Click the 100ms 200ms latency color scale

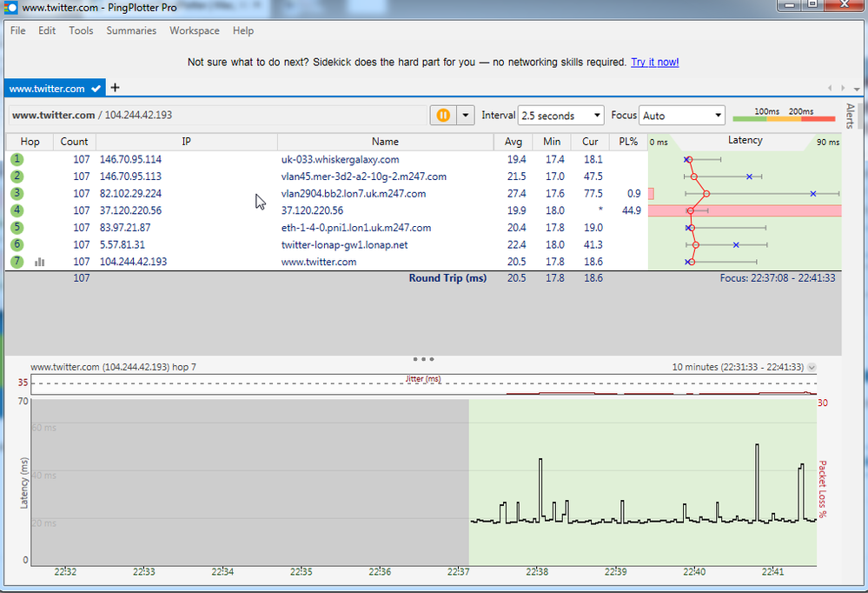(785, 116)
